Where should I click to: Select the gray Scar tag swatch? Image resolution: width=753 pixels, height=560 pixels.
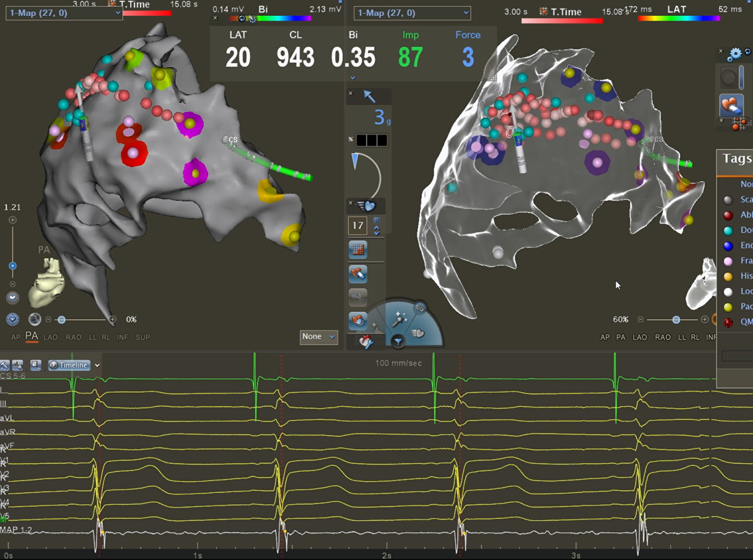point(728,200)
